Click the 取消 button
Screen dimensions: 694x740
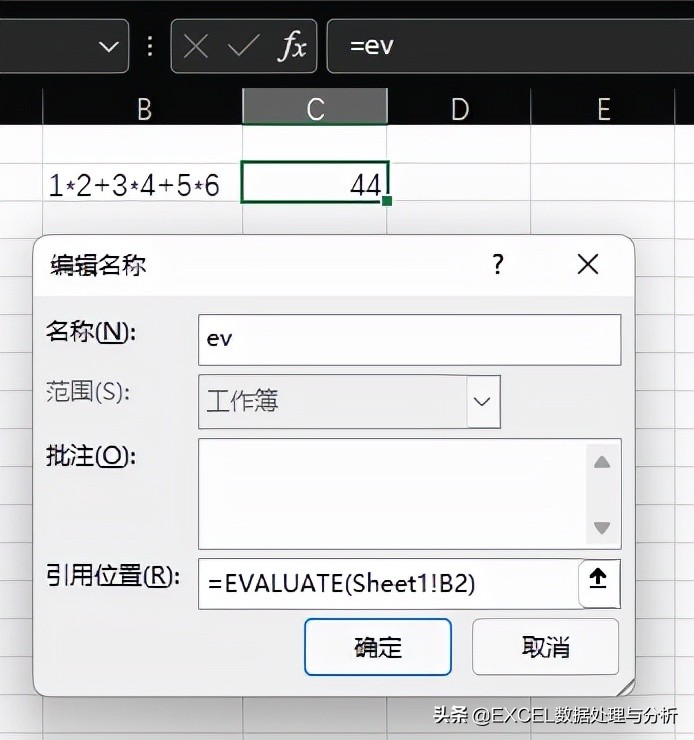click(545, 647)
